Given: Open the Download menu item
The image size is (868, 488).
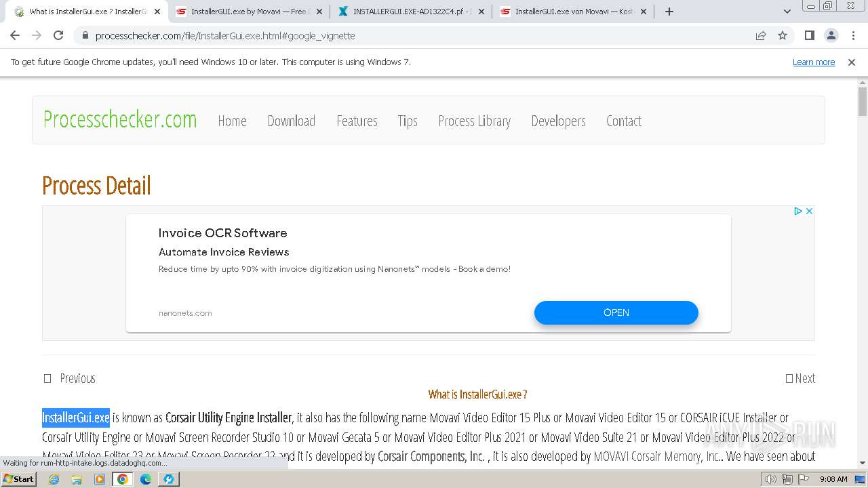Looking at the screenshot, I should coord(292,121).
